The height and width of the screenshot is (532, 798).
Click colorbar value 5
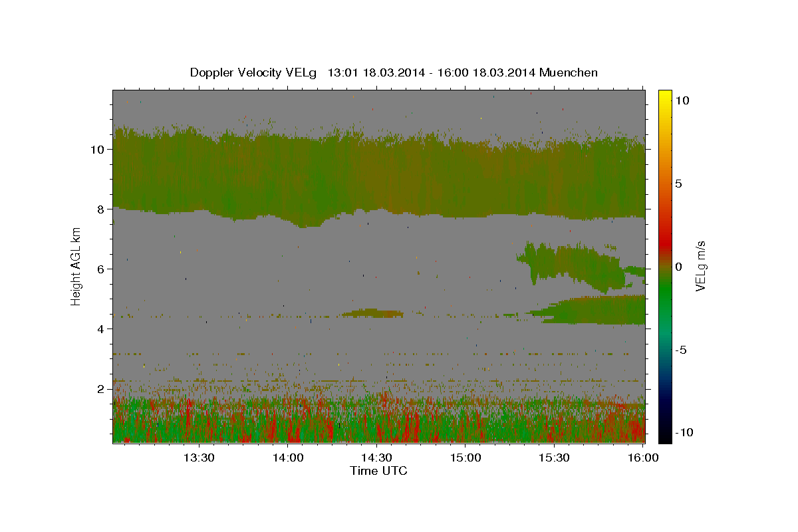pyautogui.click(x=679, y=184)
